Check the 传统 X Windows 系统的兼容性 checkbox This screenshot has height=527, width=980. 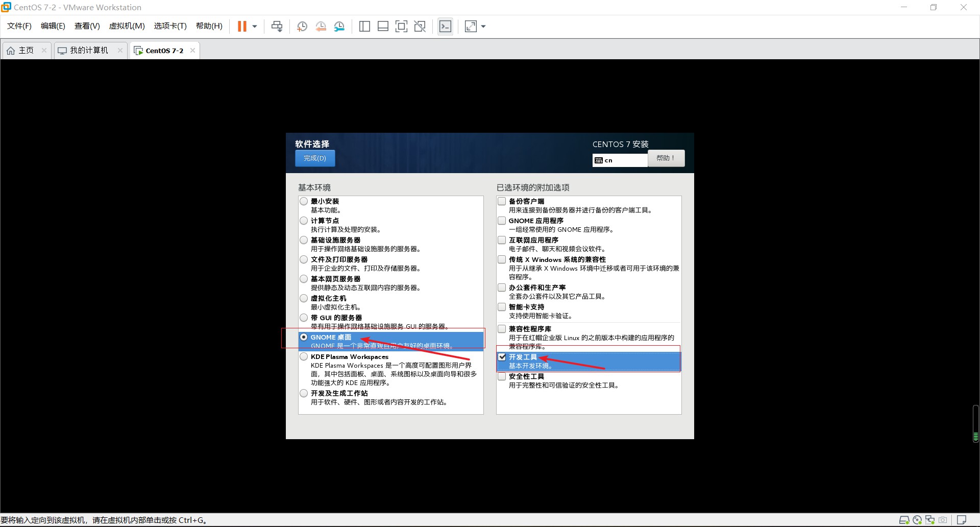tap(502, 259)
